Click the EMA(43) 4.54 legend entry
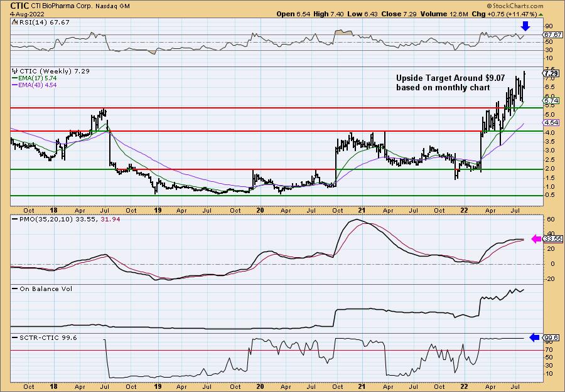Screen dimensions: 565x392 pyautogui.click(x=37, y=85)
